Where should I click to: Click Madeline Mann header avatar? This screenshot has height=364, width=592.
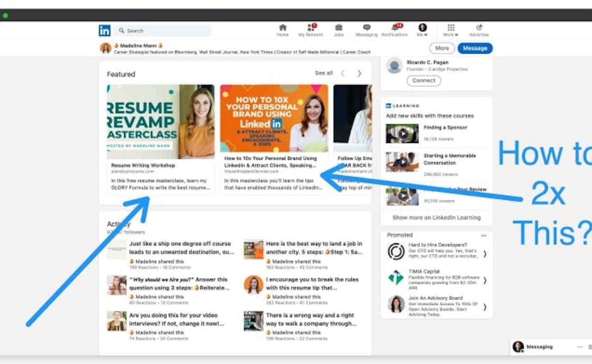pos(105,48)
